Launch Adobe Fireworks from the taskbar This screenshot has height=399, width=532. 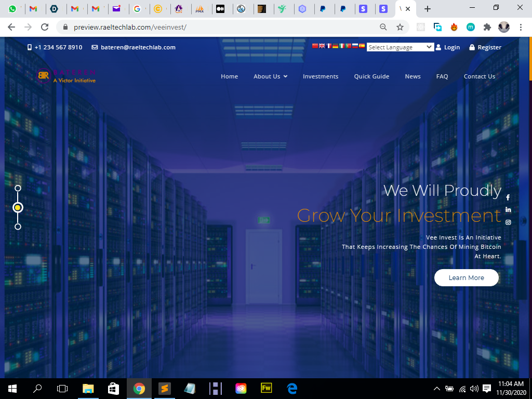(x=267, y=389)
